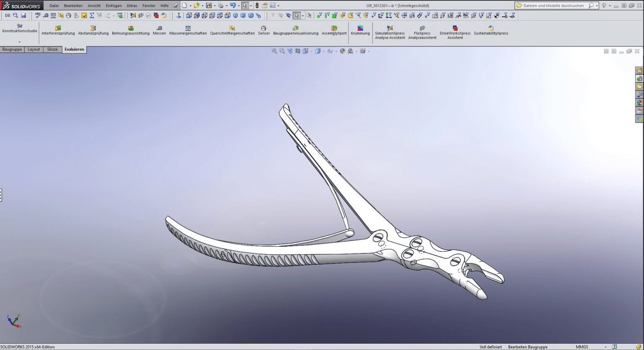
Task: Open Masseneigenschaften calculation
Action: [188, 30]
